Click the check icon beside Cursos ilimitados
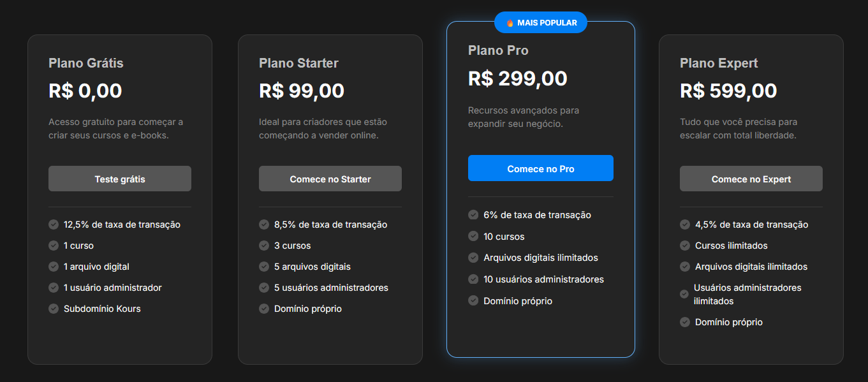The height and width of the screenshot is (382, 868). coord(685,246)
